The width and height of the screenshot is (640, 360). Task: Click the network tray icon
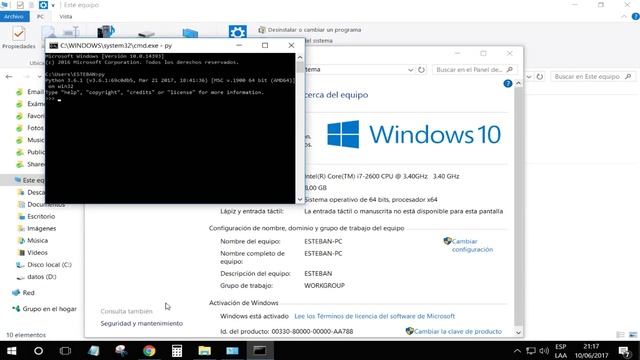[531, 351]
